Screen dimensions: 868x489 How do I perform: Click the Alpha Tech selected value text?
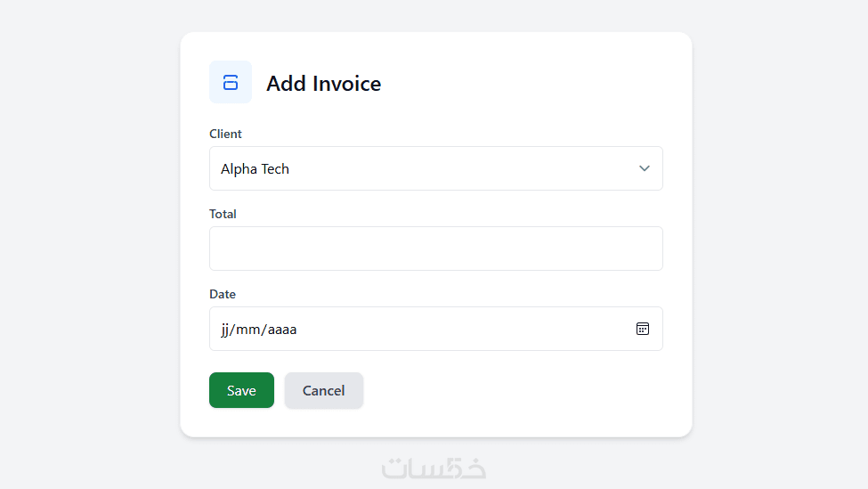[256, 169]
